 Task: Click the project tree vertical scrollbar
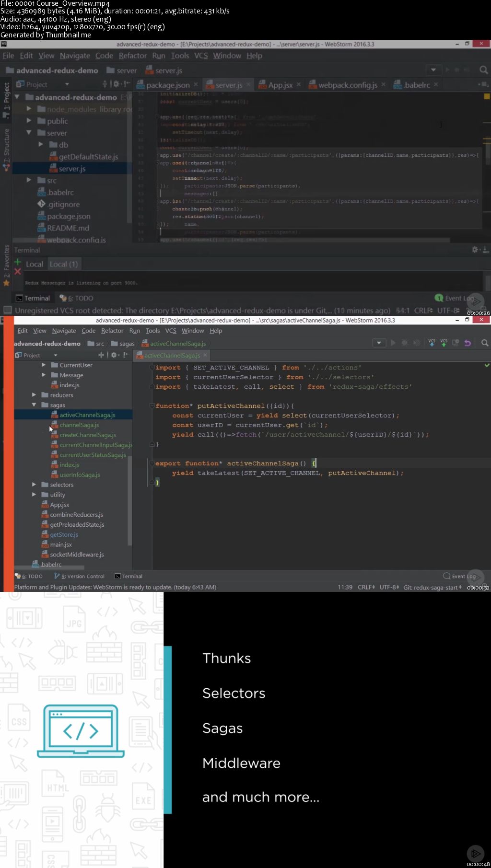(130, 500)
